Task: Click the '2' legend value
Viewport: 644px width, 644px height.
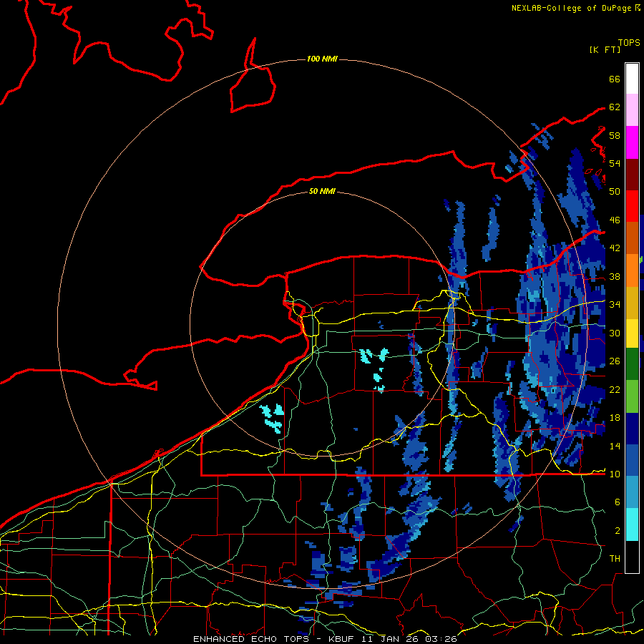Action: tap(618, 530)
